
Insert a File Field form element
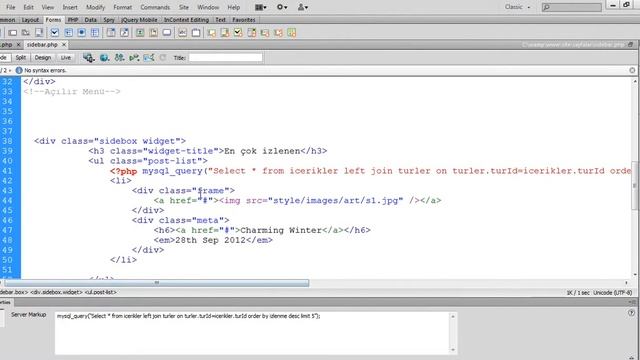pos(153,33)
